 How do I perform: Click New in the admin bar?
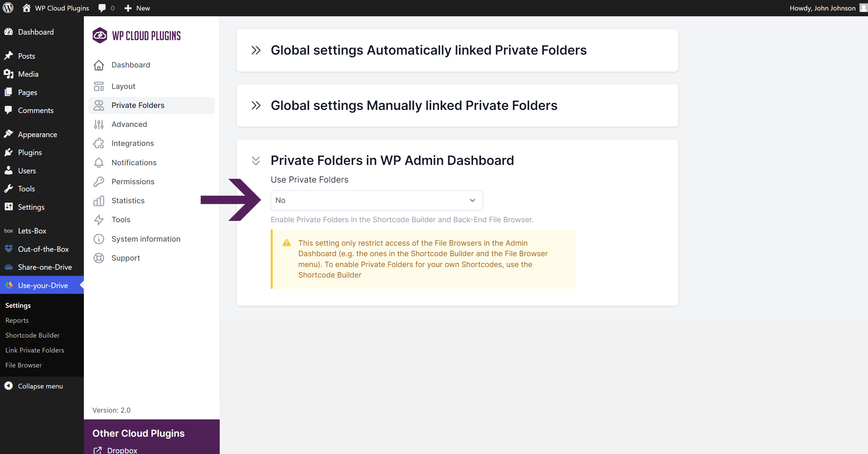(137, 8)
